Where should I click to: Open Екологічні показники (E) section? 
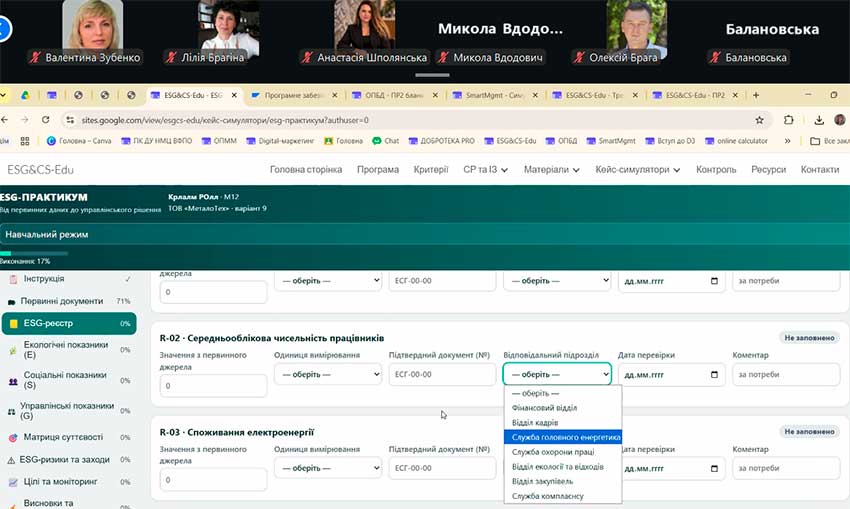pyautogui.click(x=69, y=350)
